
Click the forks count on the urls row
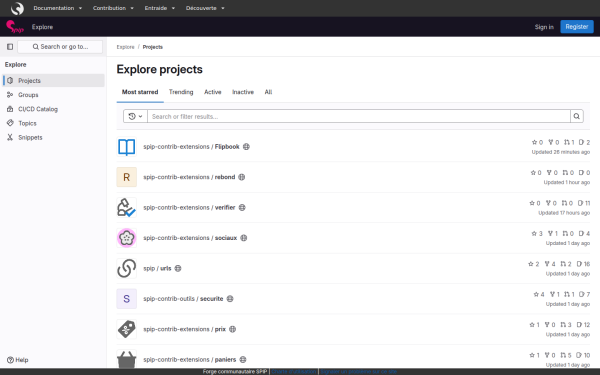[x=550, y=264]
